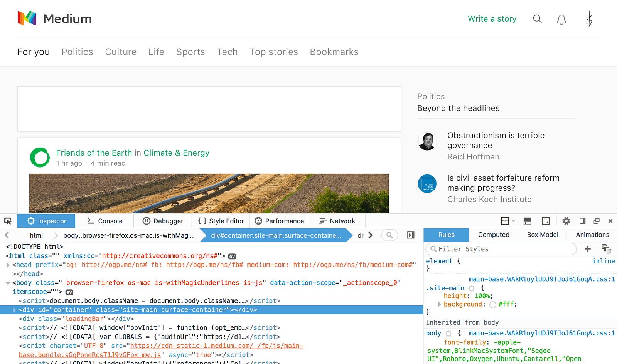This screenshot has width=617, height=364.
Task: Select the Computed sidebar tab
Action: coord(494,235)
